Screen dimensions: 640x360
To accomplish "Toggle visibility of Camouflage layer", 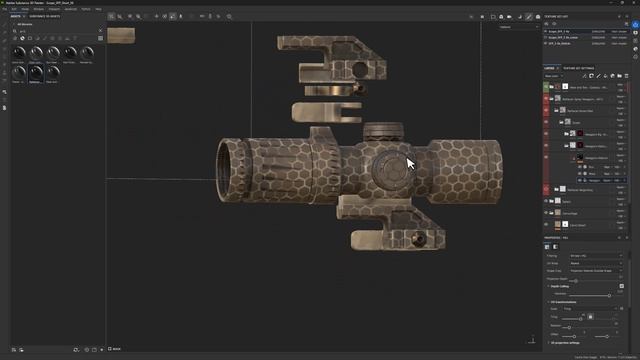I will click(546, 213).
